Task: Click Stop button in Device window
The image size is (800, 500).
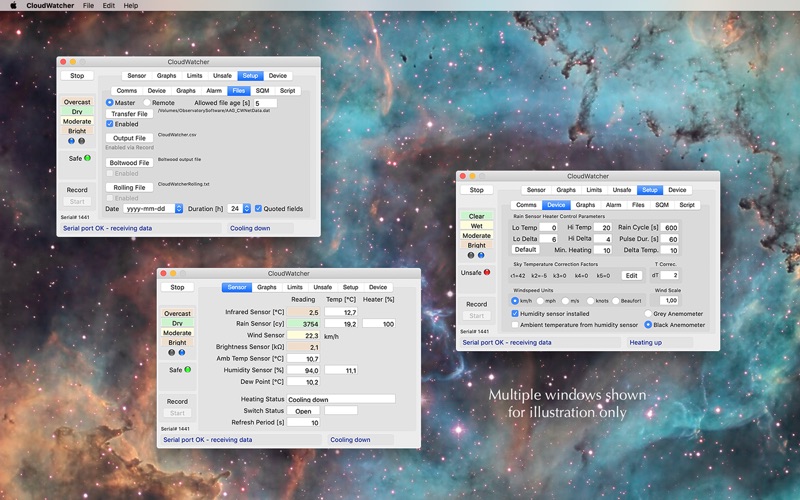Action: pyautogui.click(x=477, y=190)
